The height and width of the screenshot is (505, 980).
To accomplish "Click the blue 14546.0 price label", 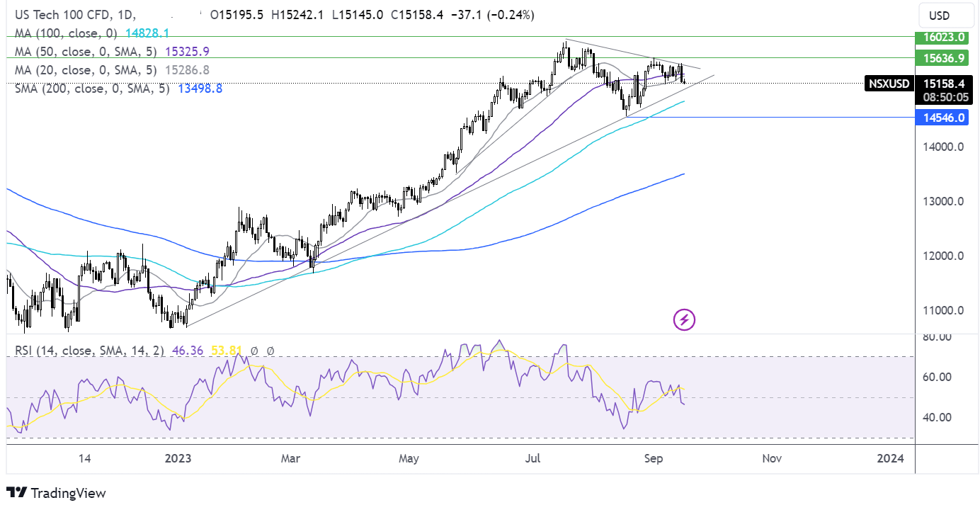I will [x=942, y=118].
